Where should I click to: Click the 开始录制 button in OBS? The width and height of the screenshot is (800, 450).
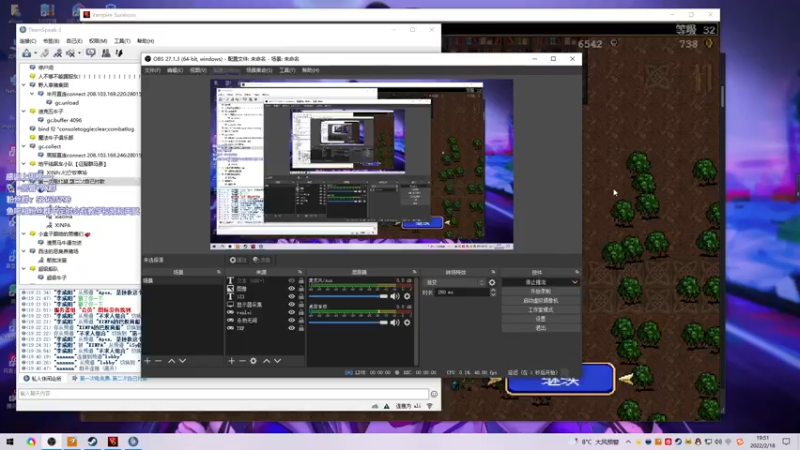(540, 291)
